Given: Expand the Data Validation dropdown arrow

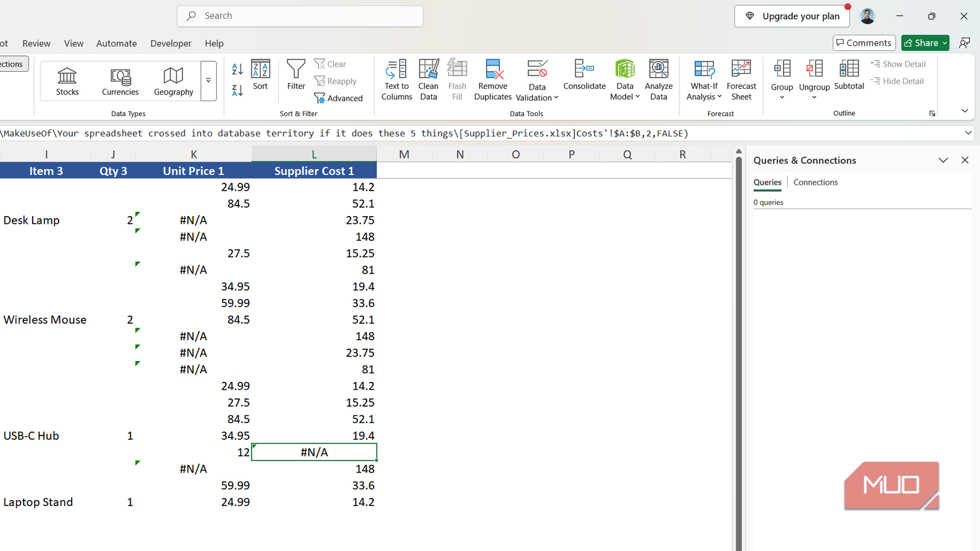Looking at the screenshot, I should tap(556, 98).
